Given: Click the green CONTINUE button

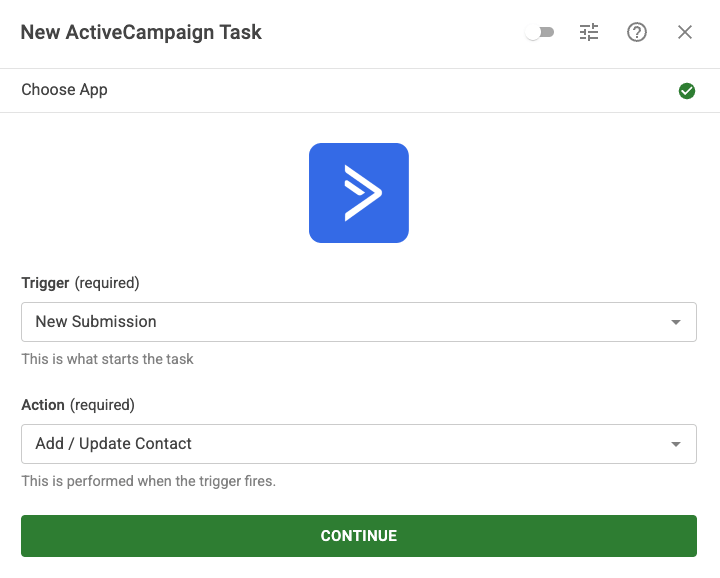Looking at the screenshot, I should coord(359,536).
